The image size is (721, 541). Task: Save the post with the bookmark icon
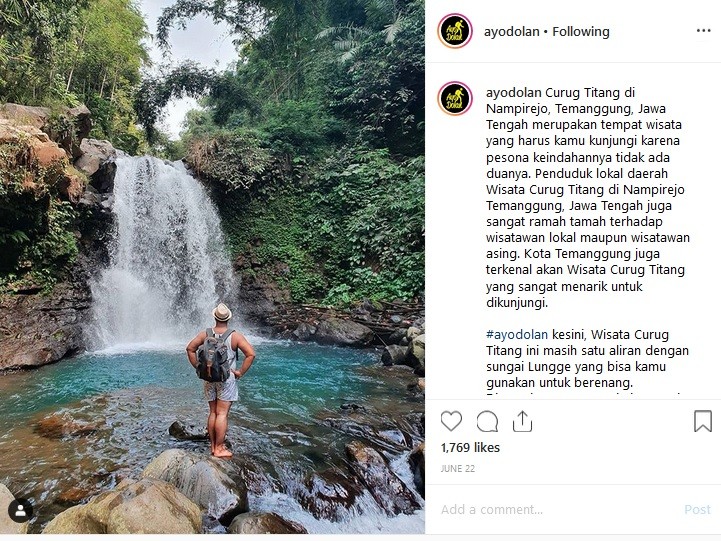pyautogui.click(x=703, y=421)
